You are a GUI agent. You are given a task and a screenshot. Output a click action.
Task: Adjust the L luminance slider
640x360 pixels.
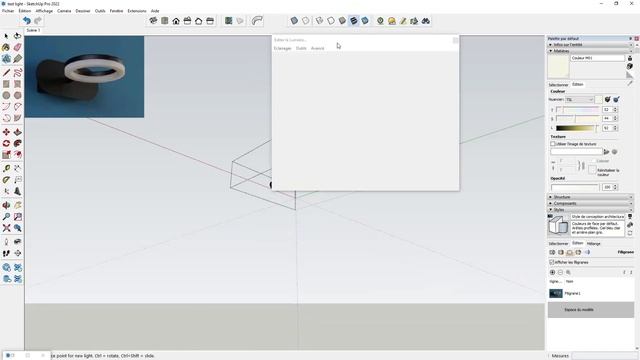[x=578, y=128]
